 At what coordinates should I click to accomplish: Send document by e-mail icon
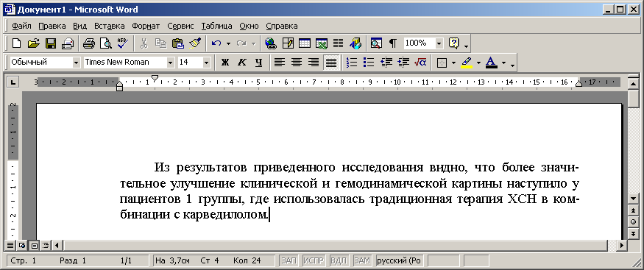[x=68, y=43]
